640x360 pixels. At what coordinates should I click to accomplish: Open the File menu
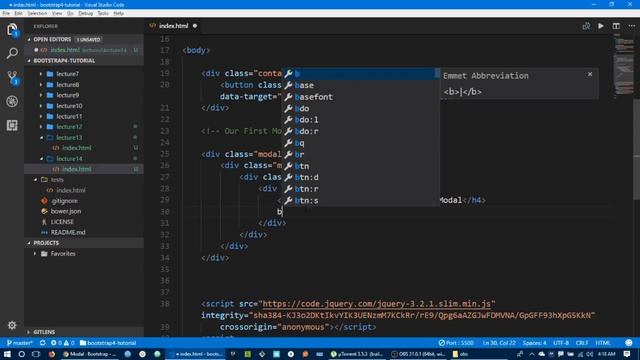click(6, 13)
